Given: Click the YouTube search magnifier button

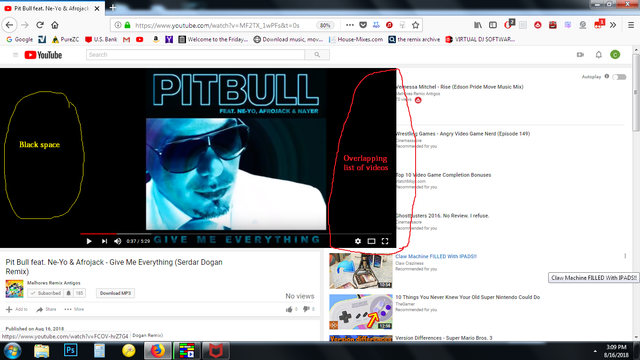Looking at the screenshot, I should pyautogui.click(x=317, y=55).
